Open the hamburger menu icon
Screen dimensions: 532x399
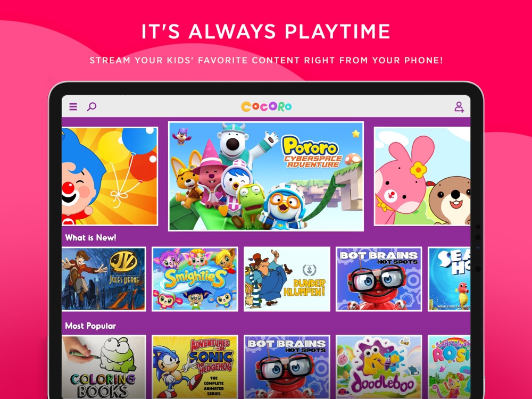coord(73,106)
